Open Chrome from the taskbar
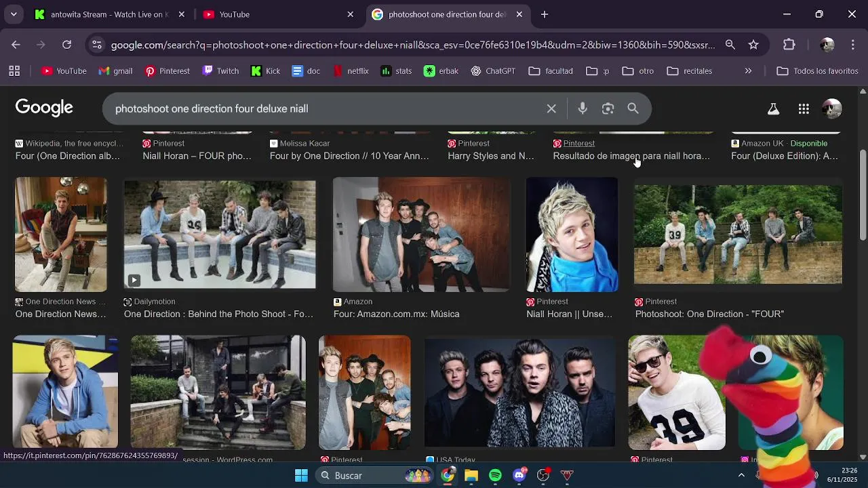 (448, 475)
